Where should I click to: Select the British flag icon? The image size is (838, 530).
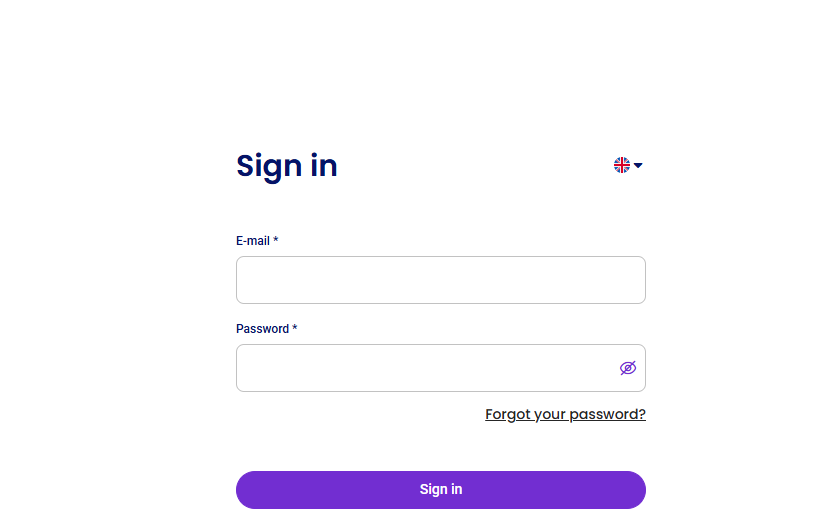coord(622,165)
